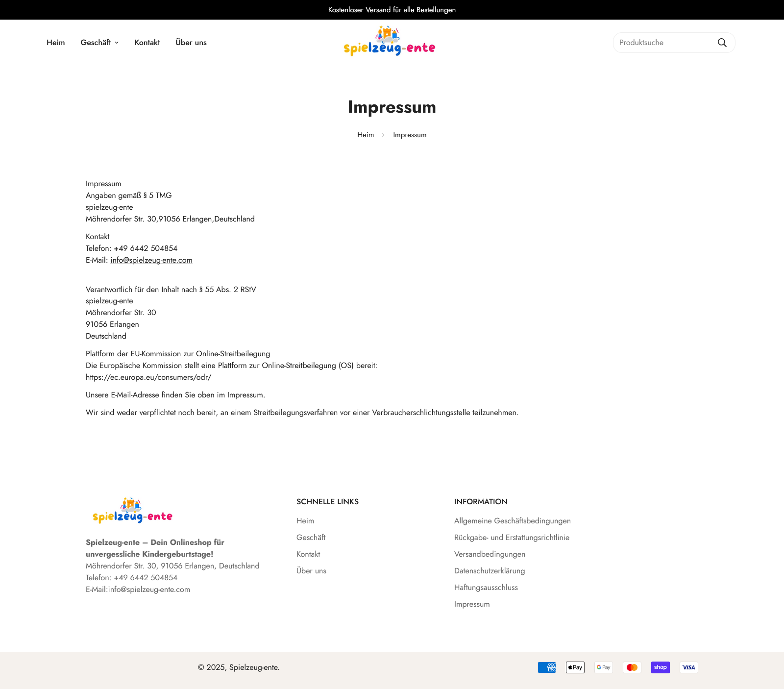Open the Über uns navigation item
Image resolution: width=784 pixels, height=689 pixels.
(191, 43)
